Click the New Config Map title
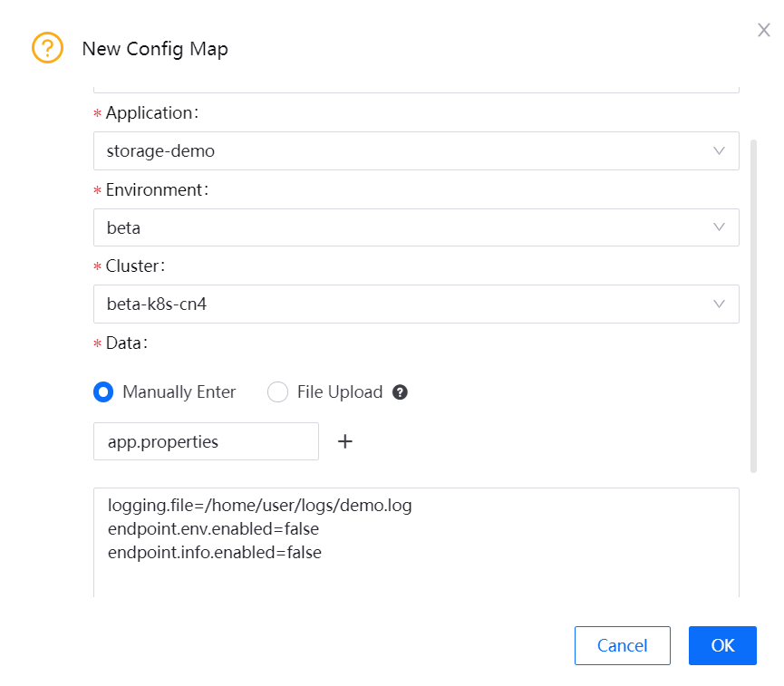This screenshot has height=686, width=784. tap(155, 49)
